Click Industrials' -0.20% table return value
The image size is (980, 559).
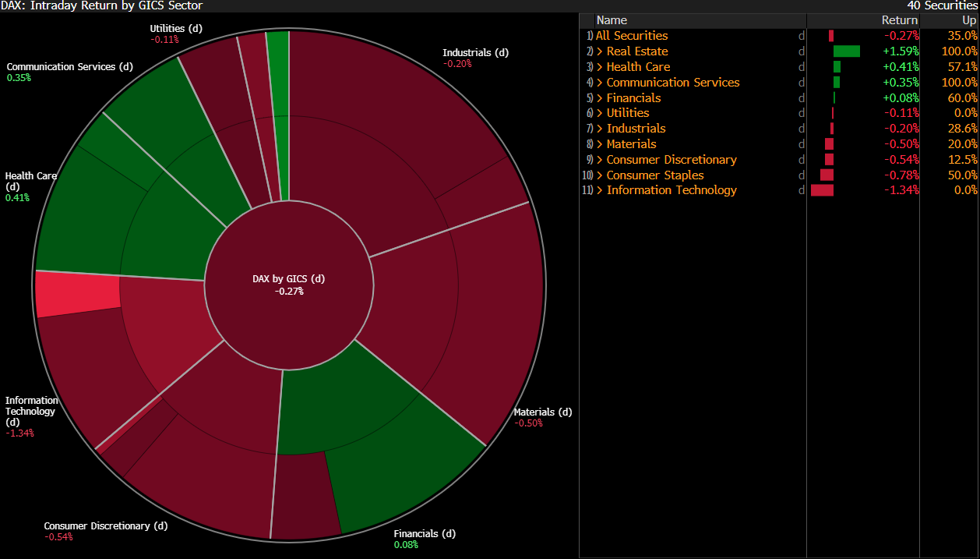coord(901,129)
